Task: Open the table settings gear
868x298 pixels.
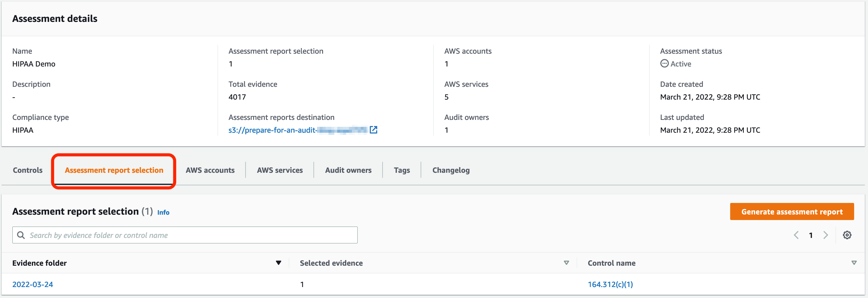Action: coord(847,235)
